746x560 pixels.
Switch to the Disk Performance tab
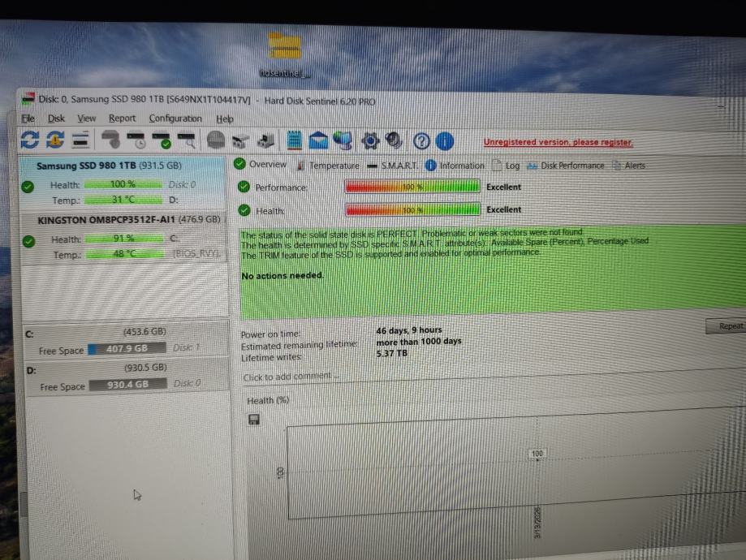pyautogui.click(x=566, y=166)
